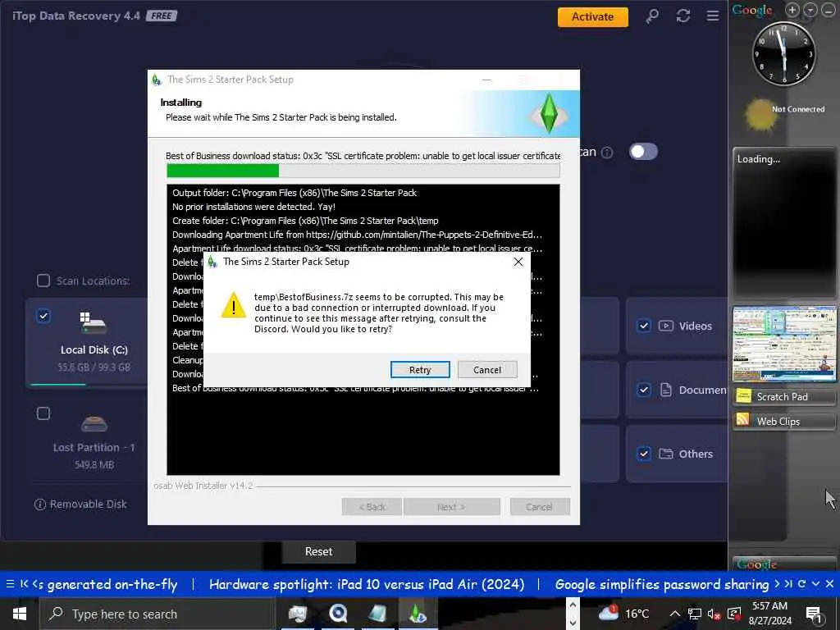The height and width of the screenshot is (630, 840).
Task: Jump to last headline in ticker
Action: click(x=788, y=584)
